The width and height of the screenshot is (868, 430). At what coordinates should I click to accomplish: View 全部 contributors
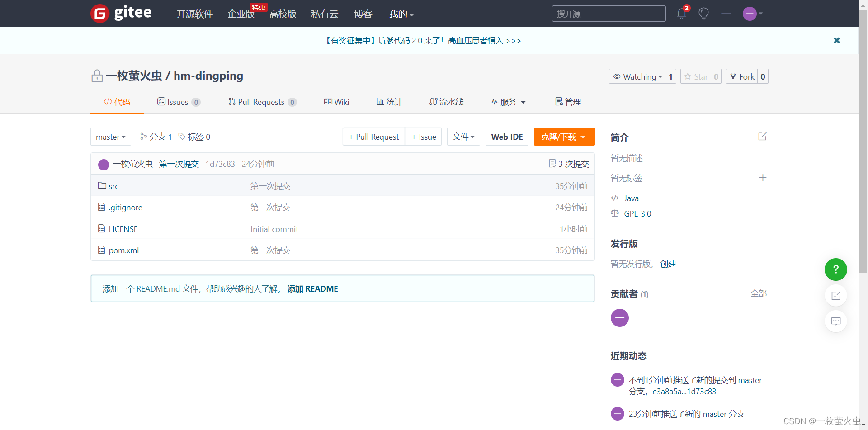pos(759,293)
